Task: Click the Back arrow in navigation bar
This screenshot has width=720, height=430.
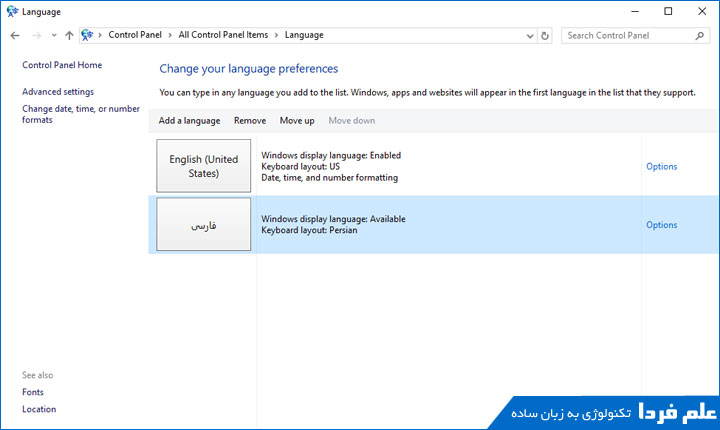Action: 14,35
